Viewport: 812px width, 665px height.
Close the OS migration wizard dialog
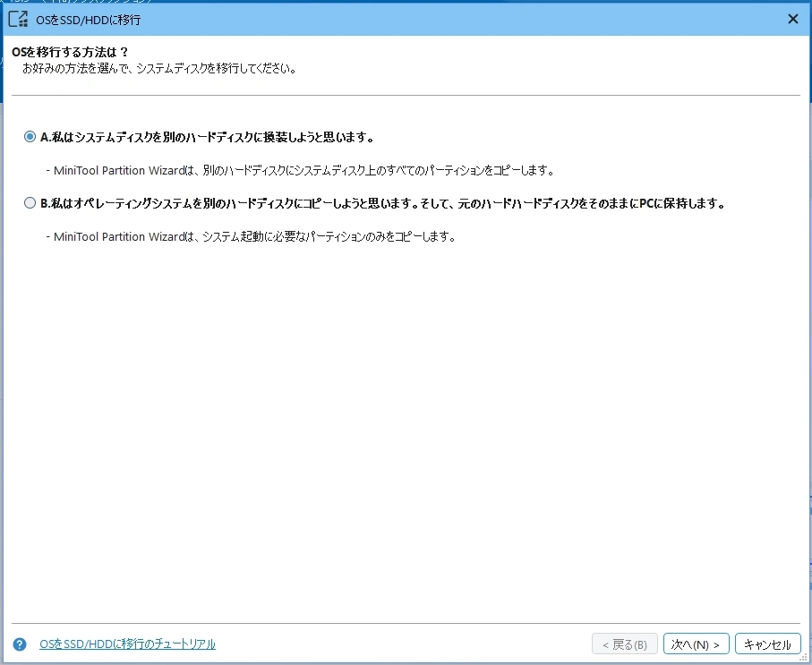pos(793,19)
